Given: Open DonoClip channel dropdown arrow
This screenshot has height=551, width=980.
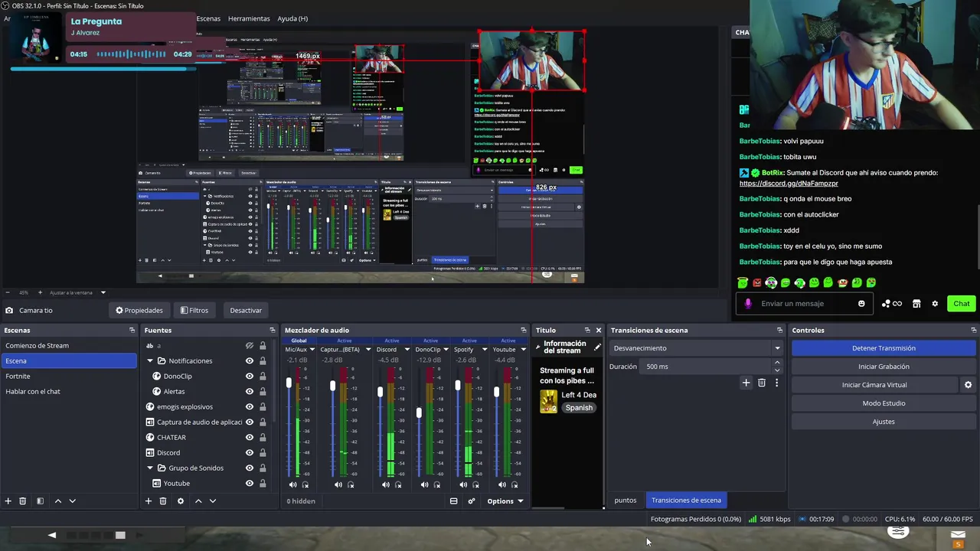Looking at the screenshot, I should pyautogui.click(x=446, y=350).
